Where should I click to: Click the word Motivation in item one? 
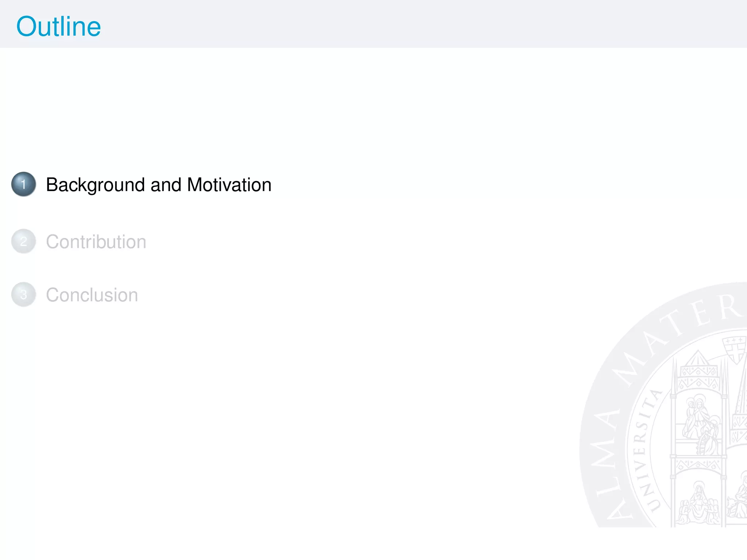229,184
